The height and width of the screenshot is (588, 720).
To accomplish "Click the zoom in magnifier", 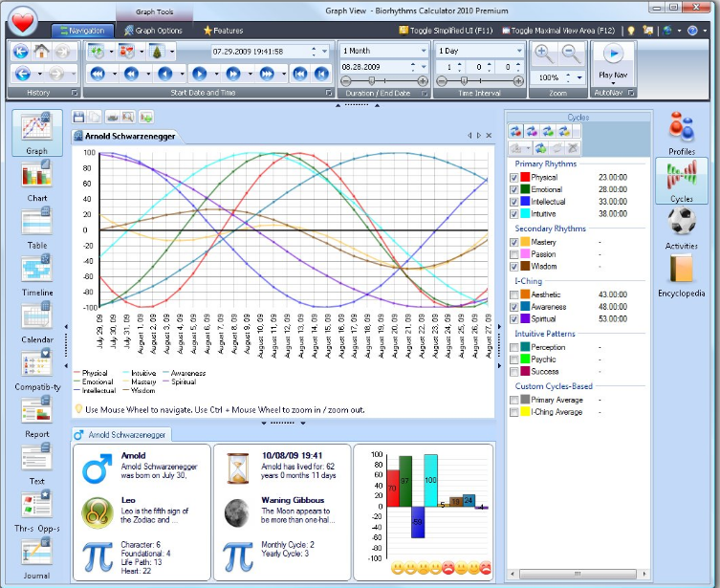I will coord(543,54).
